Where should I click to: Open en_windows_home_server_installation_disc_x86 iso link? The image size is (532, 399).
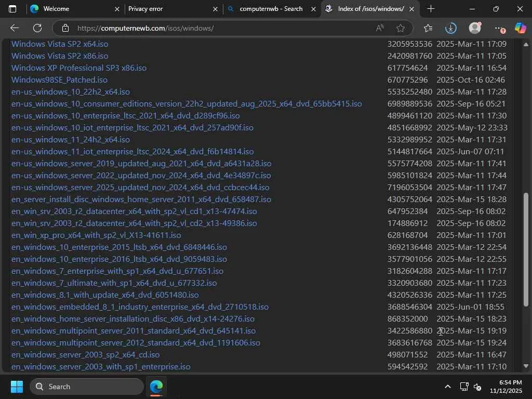(x=133, y=318)
